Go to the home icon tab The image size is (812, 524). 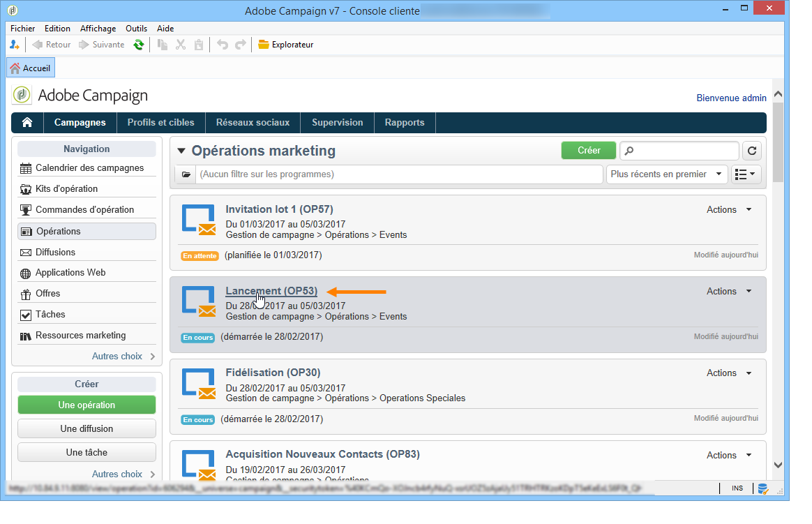click(x=27, y=123)
